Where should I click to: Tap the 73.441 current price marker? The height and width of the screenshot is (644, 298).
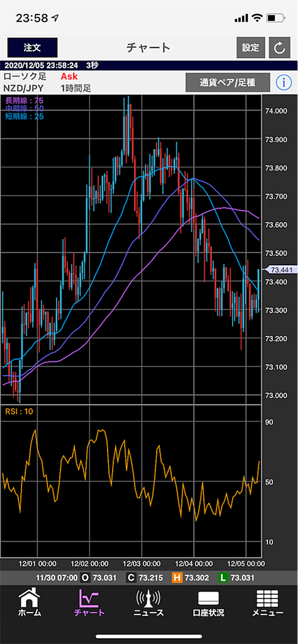[281, 270]
